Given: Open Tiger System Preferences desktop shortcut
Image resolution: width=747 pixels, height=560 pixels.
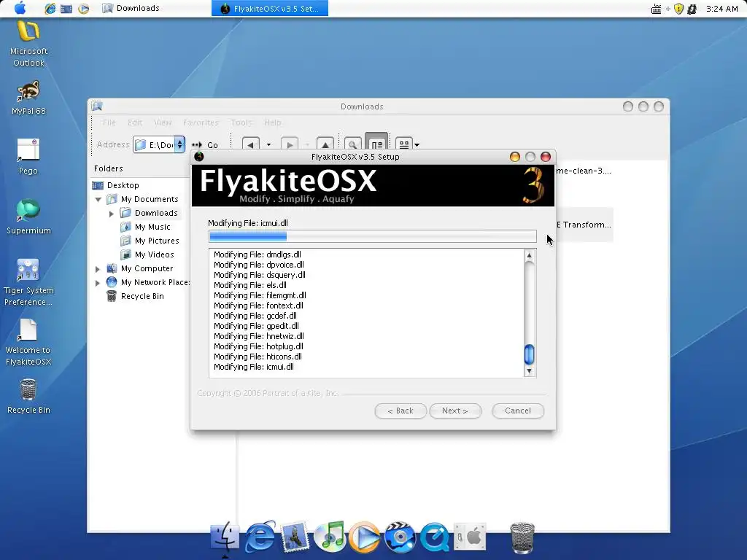Looking at the screenshot, I should point(28,283).
